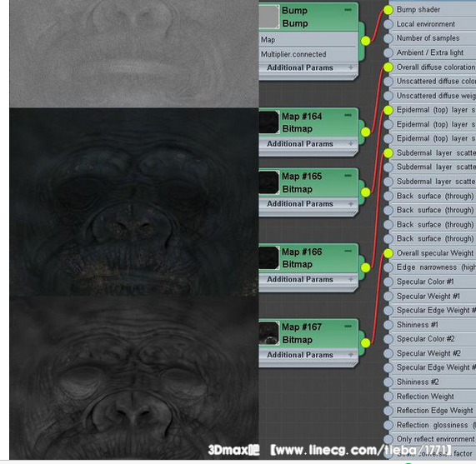Click the Edge narrowness input socket
Image resolution: width=476 pixels, height=464 pixels.
coord(388,267)
